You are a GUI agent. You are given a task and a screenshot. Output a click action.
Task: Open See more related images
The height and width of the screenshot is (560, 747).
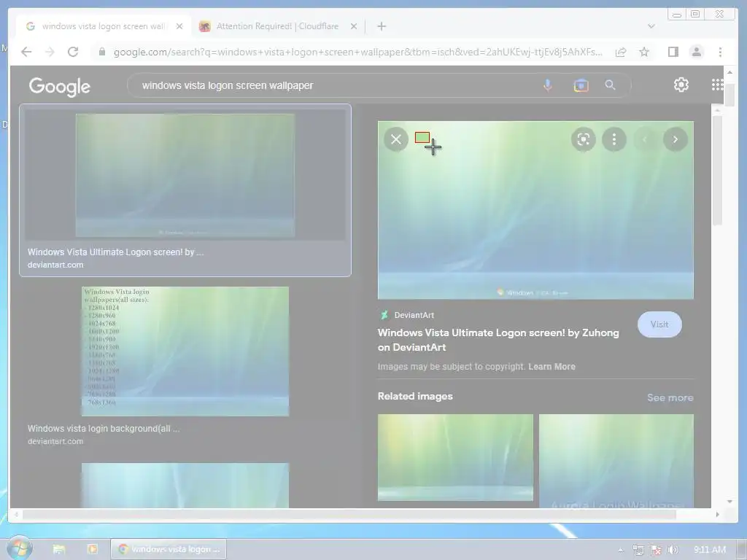(x=670, y=397)
